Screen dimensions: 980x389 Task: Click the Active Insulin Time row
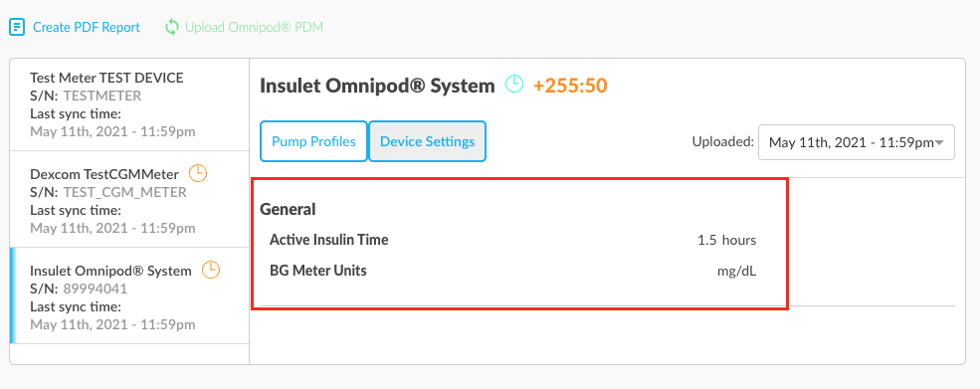point(513,240)
